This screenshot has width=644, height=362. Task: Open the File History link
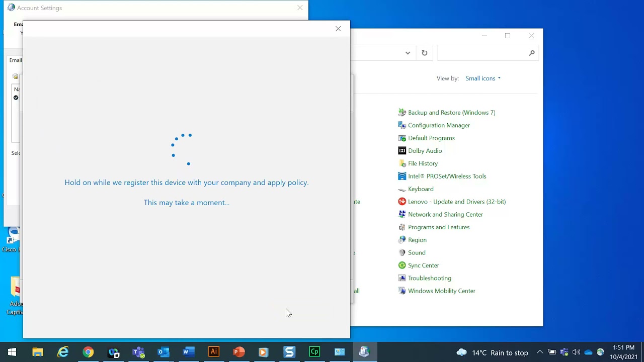coord(423,163)
